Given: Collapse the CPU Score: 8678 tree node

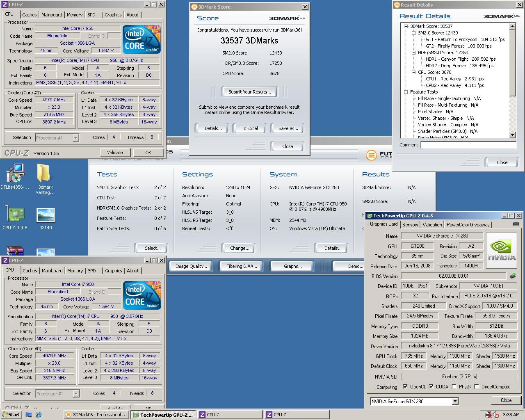Looking at the screenshot, I should click(x=413, y=72).
